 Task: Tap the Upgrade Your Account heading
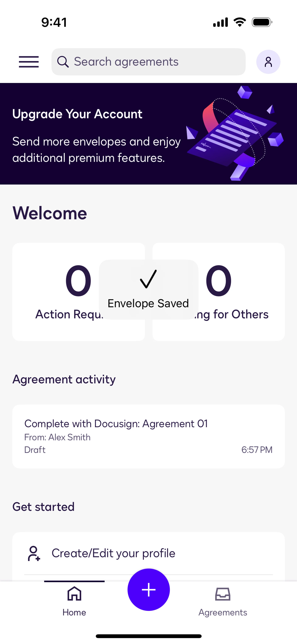pyautogui.click(x=77, y=114)
